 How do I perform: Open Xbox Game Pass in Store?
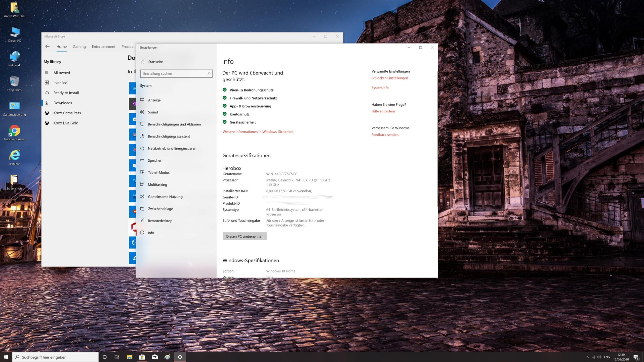84,113
